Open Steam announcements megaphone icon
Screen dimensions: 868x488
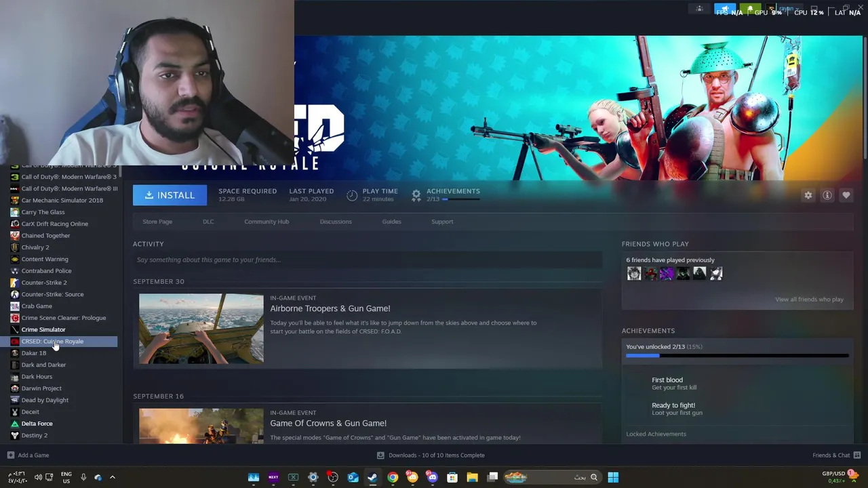tap(724, 9)
